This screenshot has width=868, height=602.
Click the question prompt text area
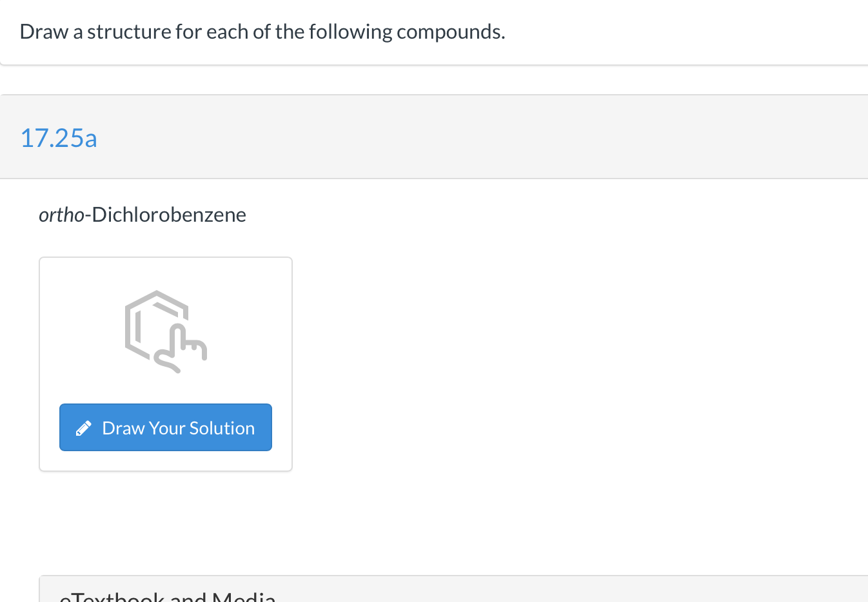pyautogui.click(x=262, y=31)
